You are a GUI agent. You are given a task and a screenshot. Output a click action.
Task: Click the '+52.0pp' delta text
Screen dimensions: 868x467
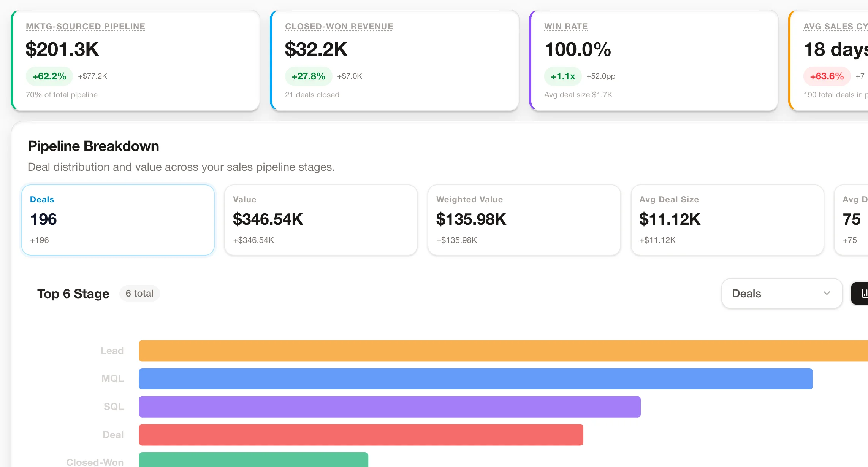[601, 76]
